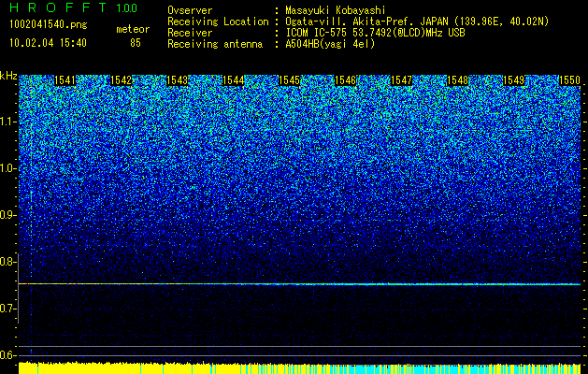Click the 1545 time marker
This screenshot has height=374, width=588.
(289, 80)
